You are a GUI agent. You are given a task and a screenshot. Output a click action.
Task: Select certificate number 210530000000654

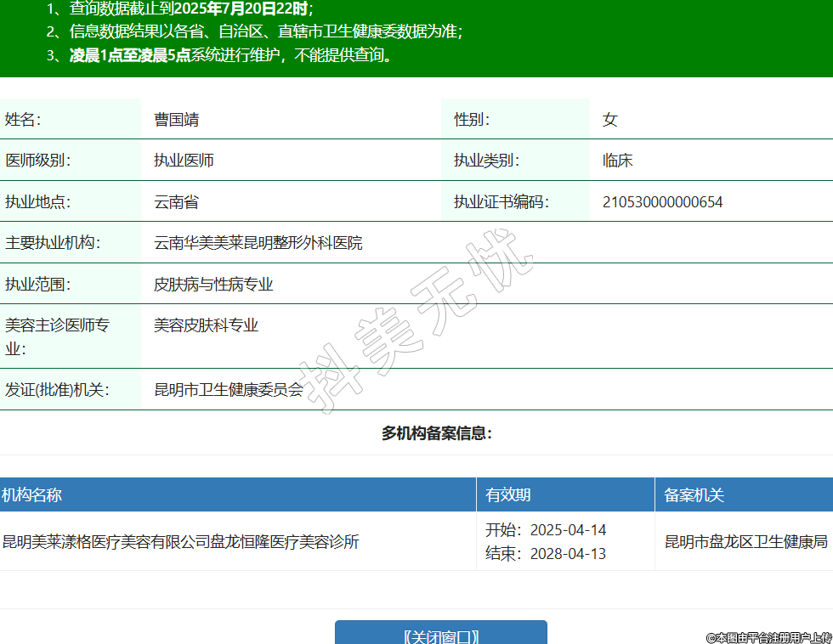coord(662,202)
